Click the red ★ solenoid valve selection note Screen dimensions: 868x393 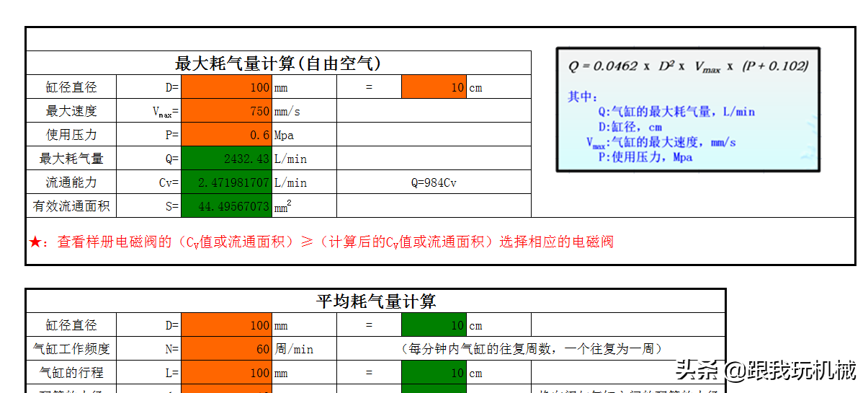[x=321, y=242]
